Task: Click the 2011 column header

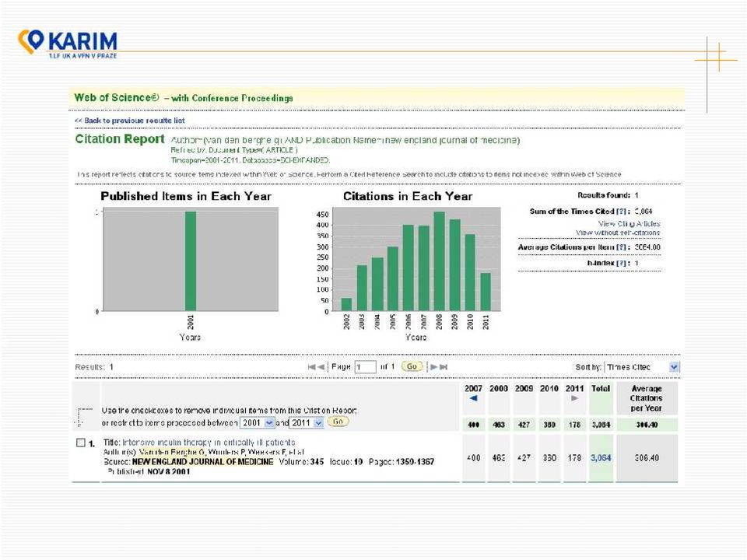Action: click(574, 389)
